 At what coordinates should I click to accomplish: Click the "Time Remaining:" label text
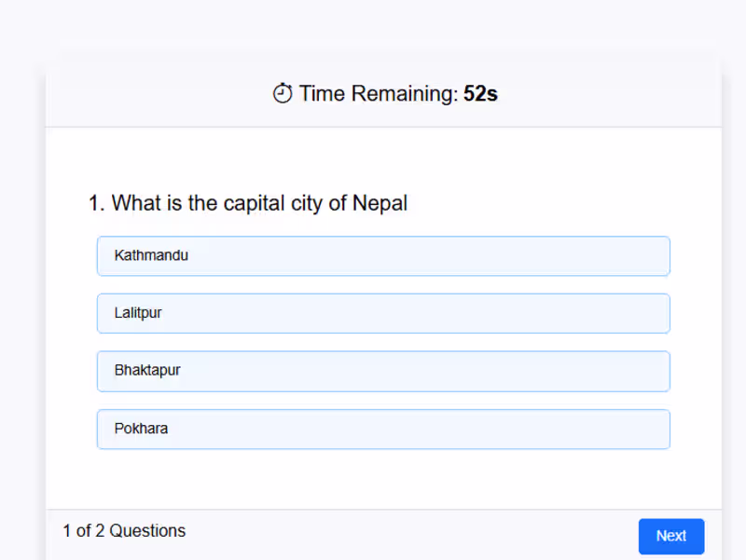pos(379,94)
